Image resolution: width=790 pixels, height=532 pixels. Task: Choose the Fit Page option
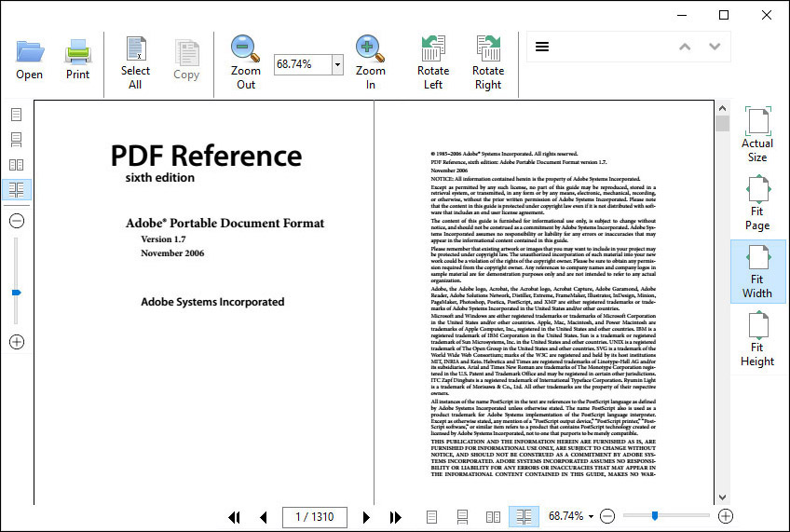757,203
